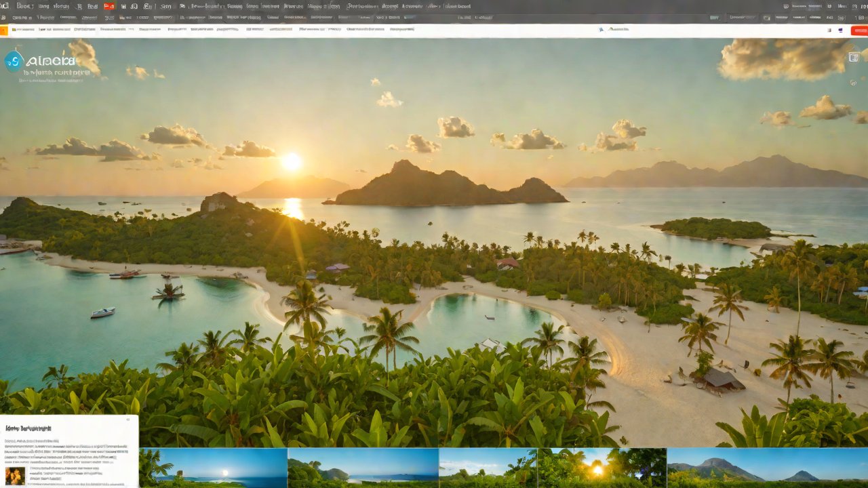868x488 pixels.
Task: Click the orange icon starting the bookmarks bar
Action: 3,30
